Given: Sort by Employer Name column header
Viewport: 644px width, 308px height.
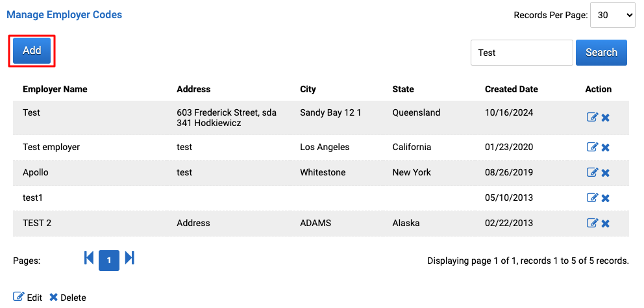Looking at the screenshot, I should pyautogui.click(x=55, y=89).
